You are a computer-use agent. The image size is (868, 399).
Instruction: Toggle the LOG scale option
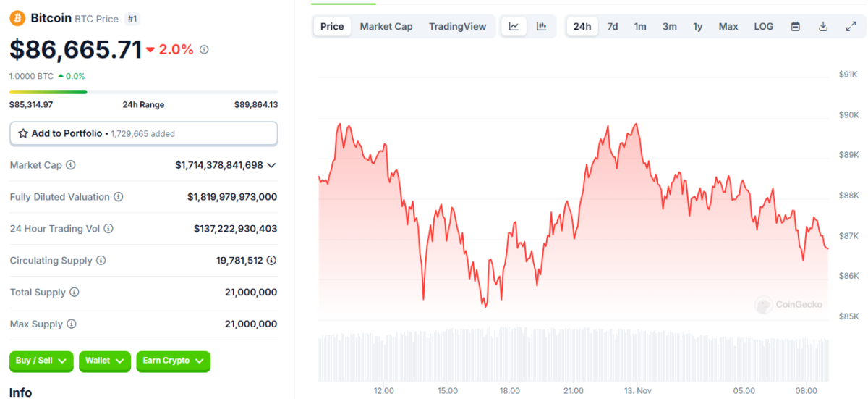(x=763, y=27)
